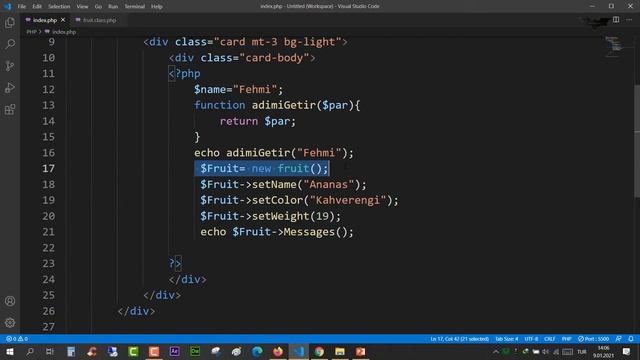Open the Edit menu
Screen dimensions: 640x360
click(x=37, y=7)
